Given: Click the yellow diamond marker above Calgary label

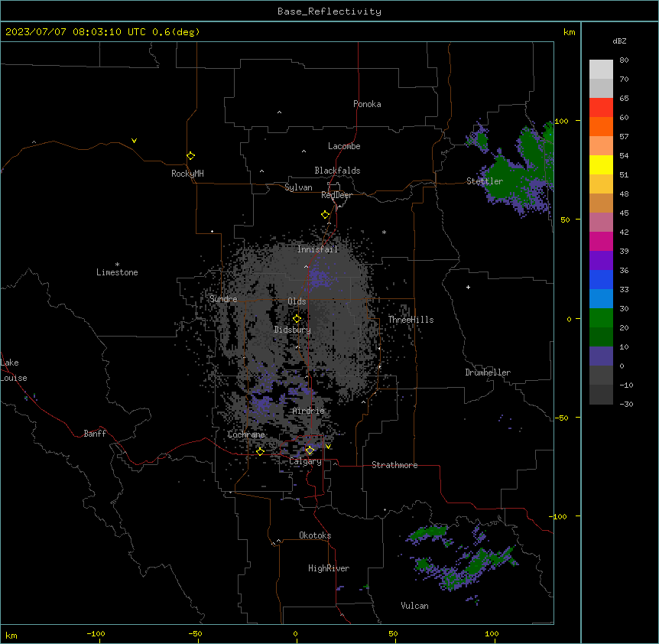Looking at the screenshot, I should point(310,450).
